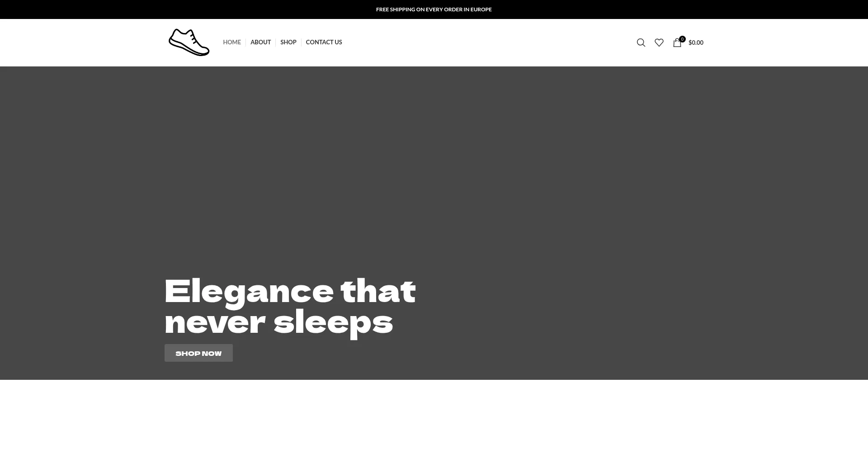868x449 pixels.
Task: Go to the HOME menu item
Action: (232, 42)
